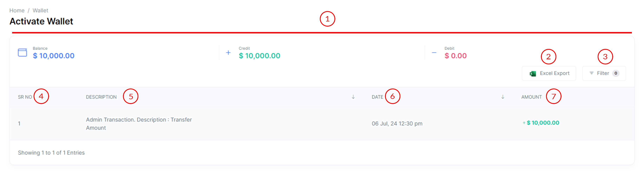Click the minus Debit icon
Viewport: 644px width, 171px height.
tap(434, 53)
